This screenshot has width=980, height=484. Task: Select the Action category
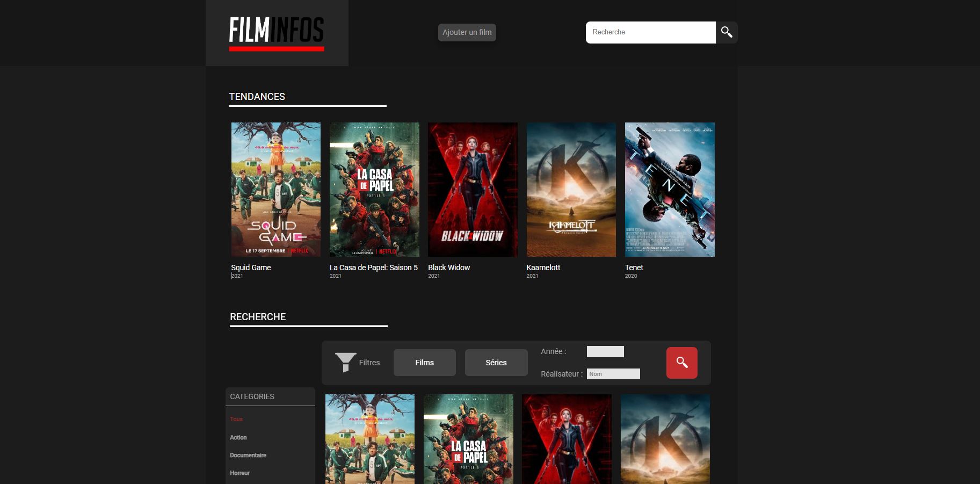tap(238, 437)
